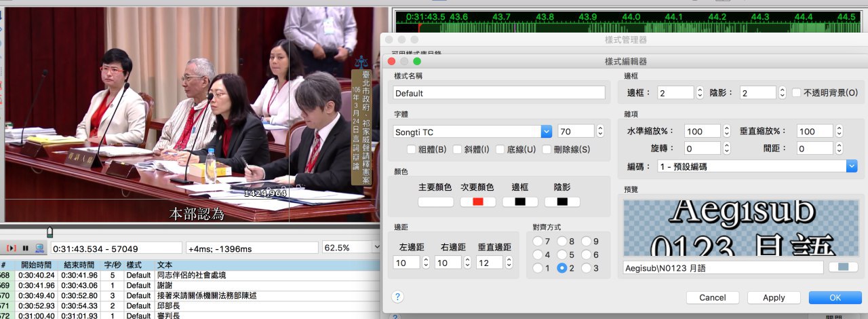Click the outline width stepper arrows
Screen dimensions: 868x319
tap(699, 92)
